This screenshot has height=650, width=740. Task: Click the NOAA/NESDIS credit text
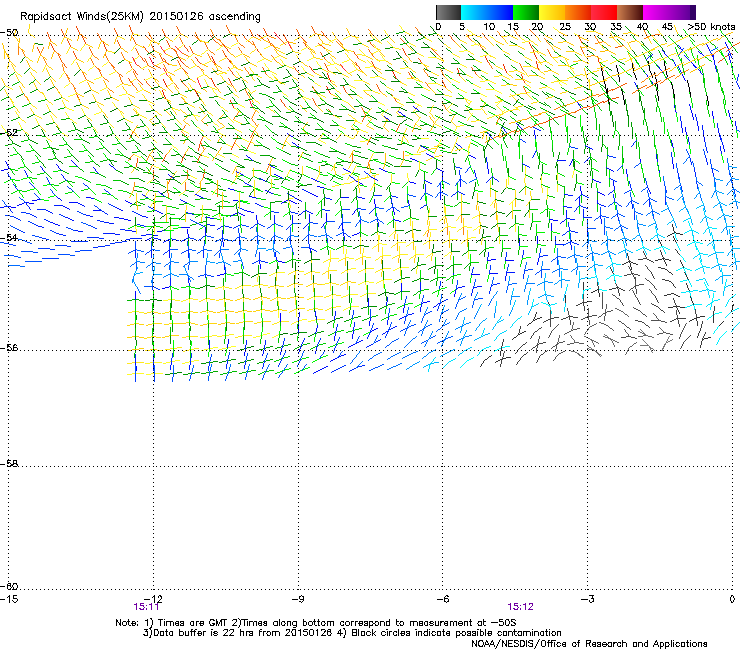(589, 644)
